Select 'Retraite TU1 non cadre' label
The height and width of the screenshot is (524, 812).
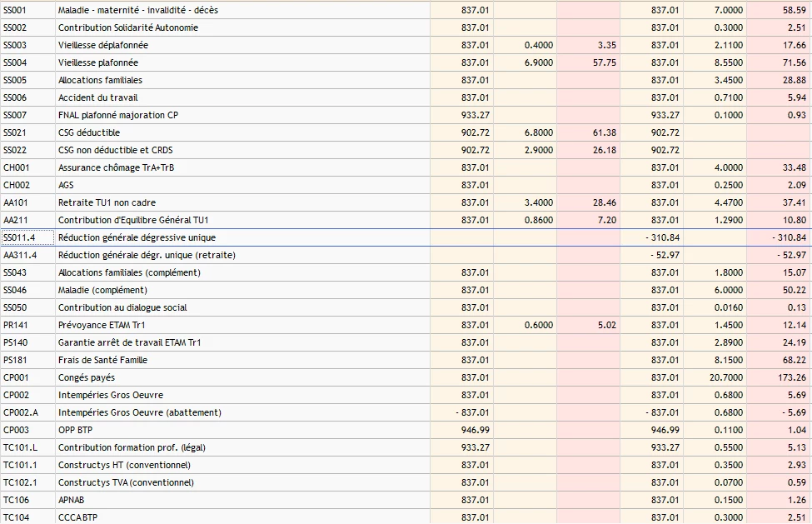[107, 203]
